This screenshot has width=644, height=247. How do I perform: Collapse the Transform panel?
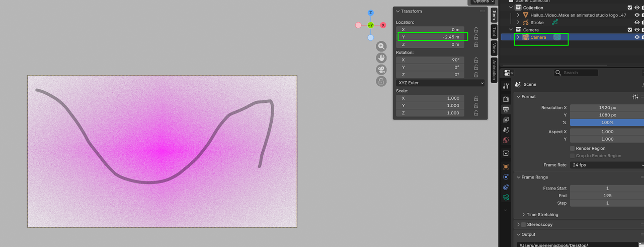[397, 11]
